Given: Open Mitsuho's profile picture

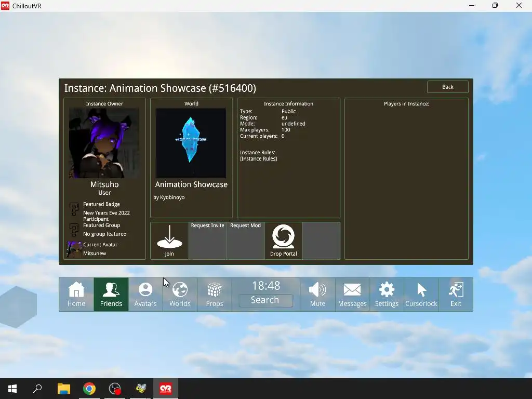Looking at the screenshot, I should tap(104, 143).
